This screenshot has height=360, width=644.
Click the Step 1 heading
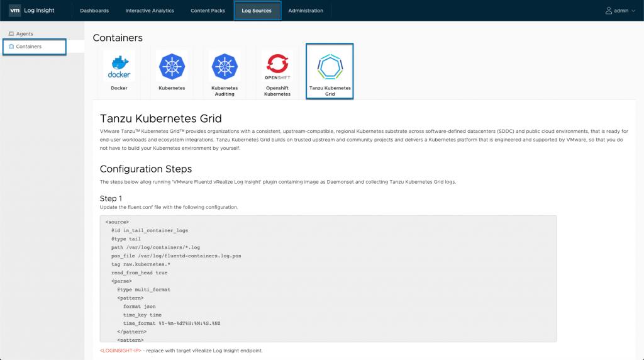111,198
